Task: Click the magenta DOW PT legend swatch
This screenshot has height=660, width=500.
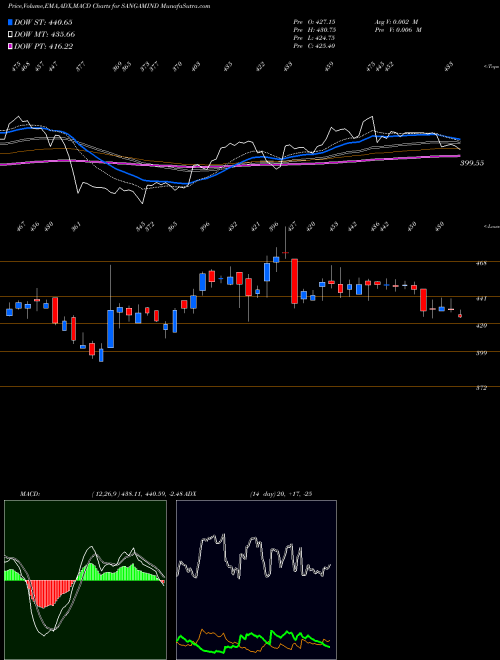Action: [11, 46]
